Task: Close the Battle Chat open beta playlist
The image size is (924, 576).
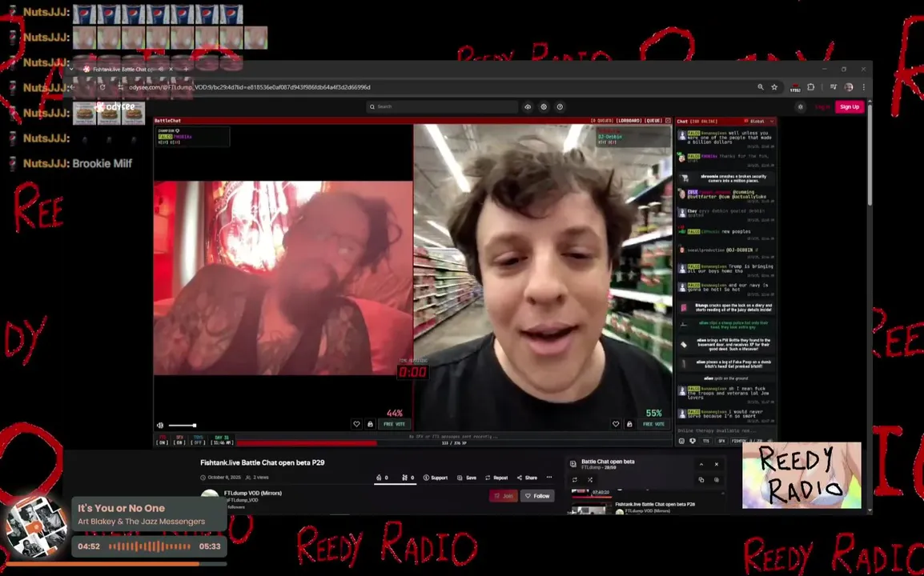Action: [x=717, y=464]
